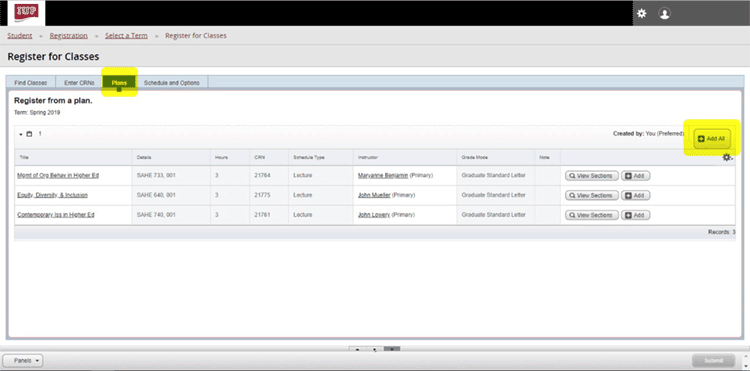750x371 pixels.
Task: Open the settings gear in the header
Action: pyautogui.click(x=642, y=13)
